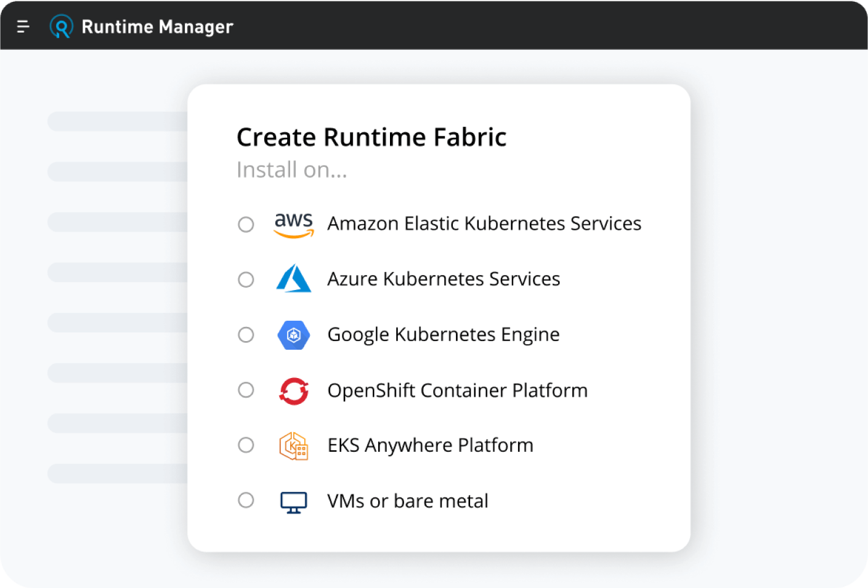Select the OpenShift Container Platform radio button
The image size is (868, 588).
[246, 390]
